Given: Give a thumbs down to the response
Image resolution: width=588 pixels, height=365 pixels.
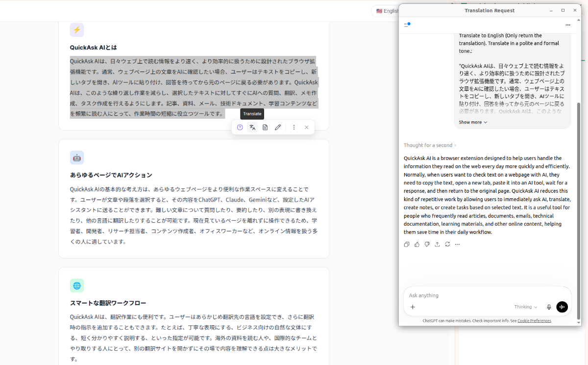Looking at the screenshot, I should [x=427, y=244].
